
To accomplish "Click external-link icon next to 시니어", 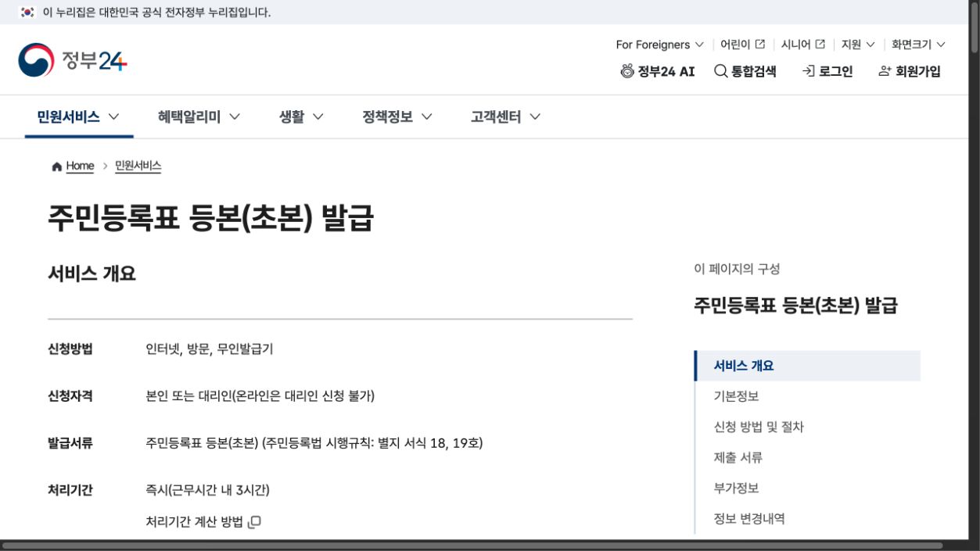I will coord(820,45).
